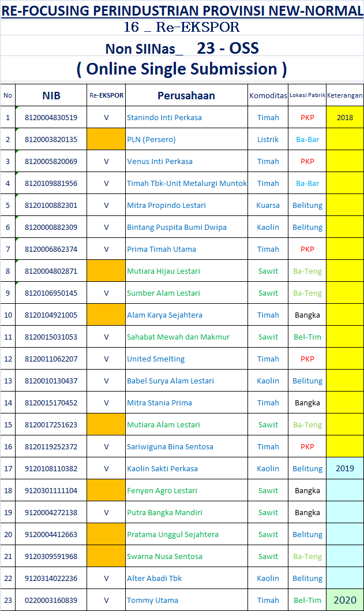Click company cell Sariwiguna Bina Sentosa
Screen dimensions: 364x611
[186, 446]
